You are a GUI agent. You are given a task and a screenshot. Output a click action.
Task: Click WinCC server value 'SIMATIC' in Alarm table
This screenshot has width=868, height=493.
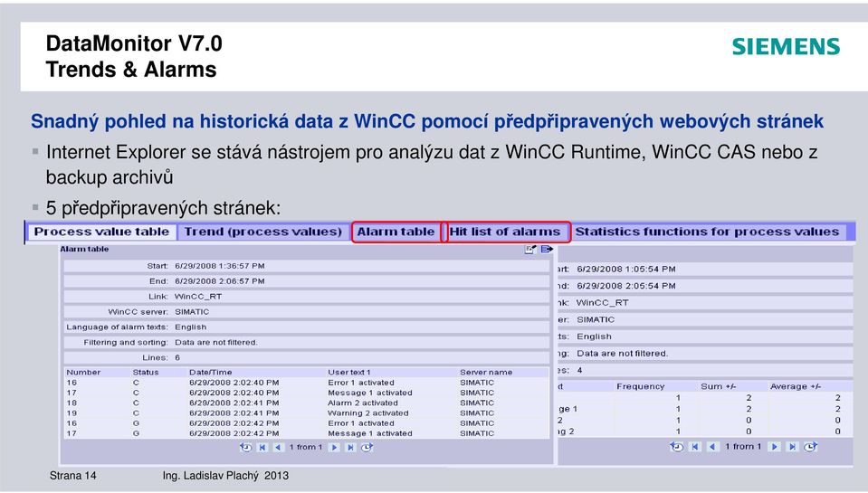[192, 312]
